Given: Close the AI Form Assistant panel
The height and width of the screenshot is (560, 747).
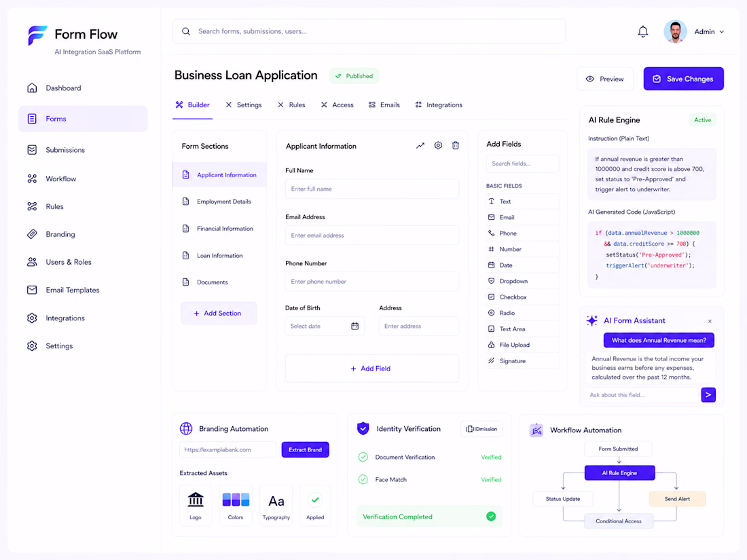Looking at the screenshot, I should 710,322.
